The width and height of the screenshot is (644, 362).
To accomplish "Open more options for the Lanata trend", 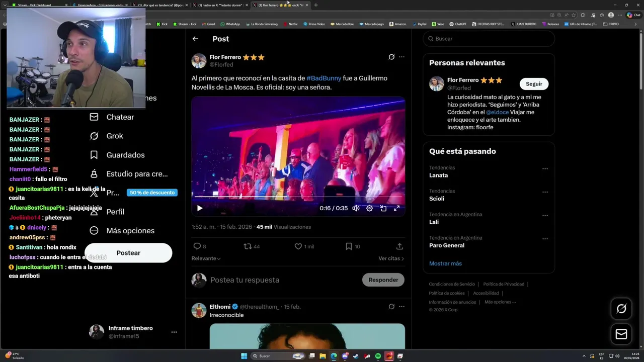I will pyautogui.click(x=545, y=169).
